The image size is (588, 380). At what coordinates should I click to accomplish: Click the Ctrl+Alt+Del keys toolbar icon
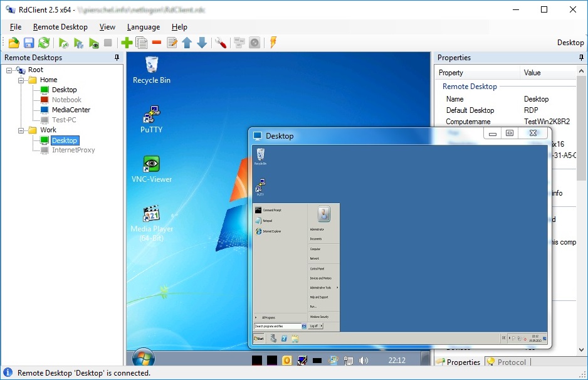239,43
